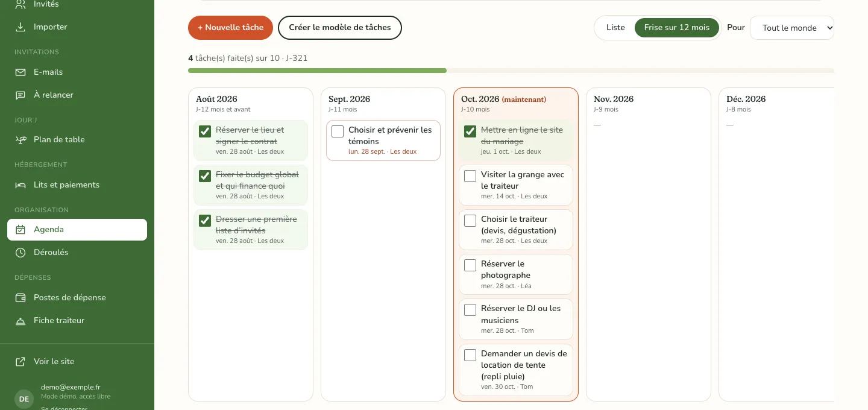Click Oct. 2026 (maintenant) header

(503, 99)
